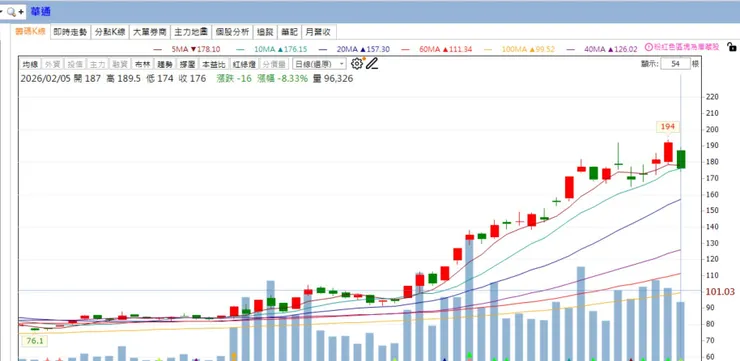Click the 5MA legend line swatch

coord(158,49)
